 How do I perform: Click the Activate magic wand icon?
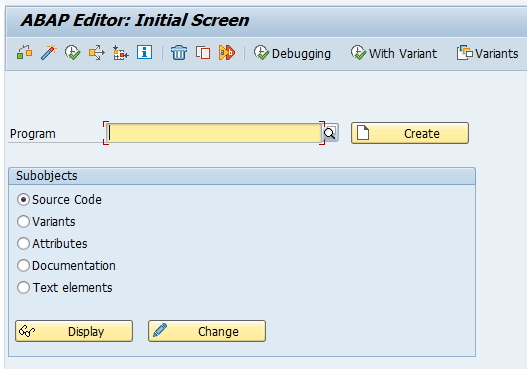[x=48, y=53]
